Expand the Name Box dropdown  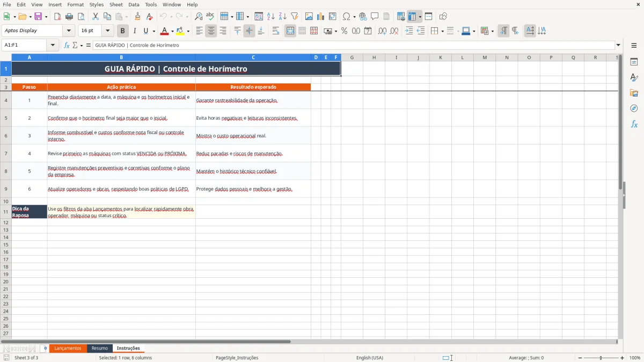(x=53, y=46)
